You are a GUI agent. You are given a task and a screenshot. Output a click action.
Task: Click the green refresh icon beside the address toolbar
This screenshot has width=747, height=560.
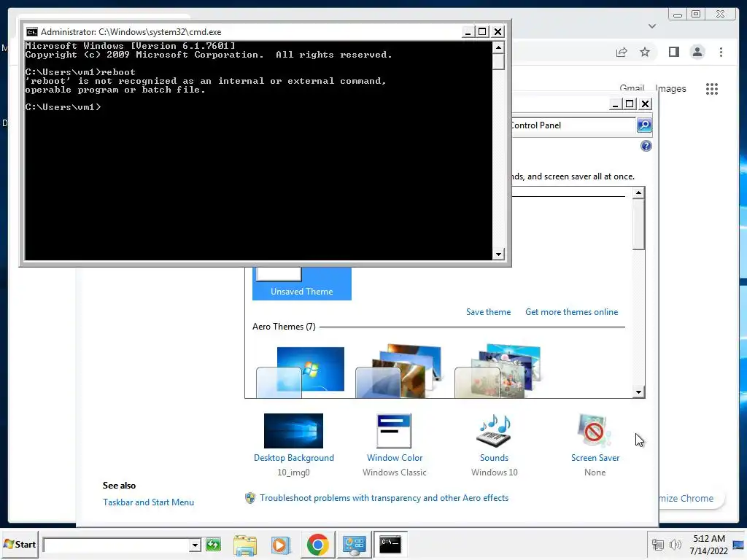(213, 544)
